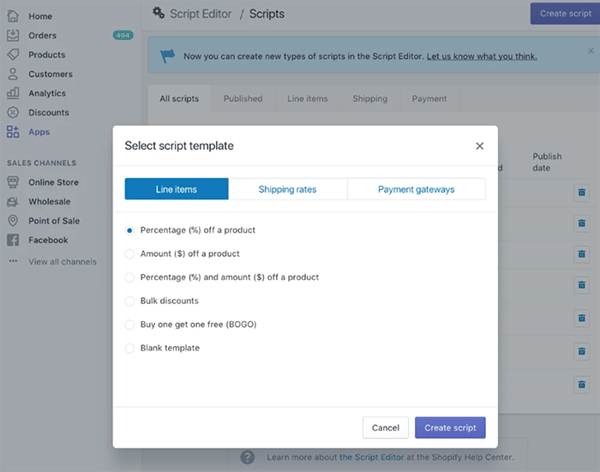
Task: Click the Select script template heading
Action: tap(179, 146)
